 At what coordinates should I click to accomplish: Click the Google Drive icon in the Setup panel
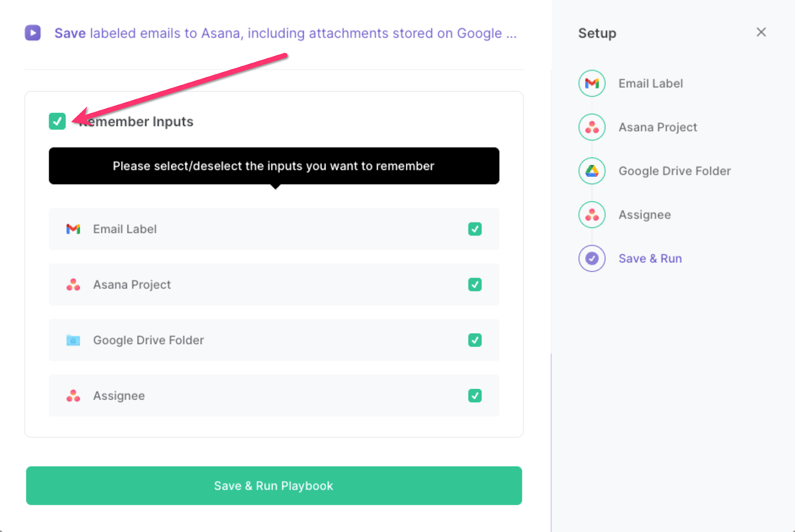(x=592, y=171)
